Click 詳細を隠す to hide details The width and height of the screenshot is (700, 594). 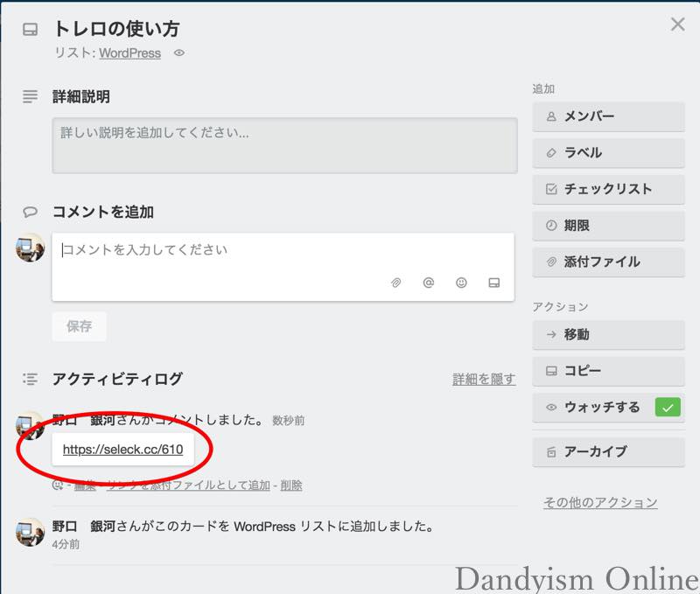(484, 380)
